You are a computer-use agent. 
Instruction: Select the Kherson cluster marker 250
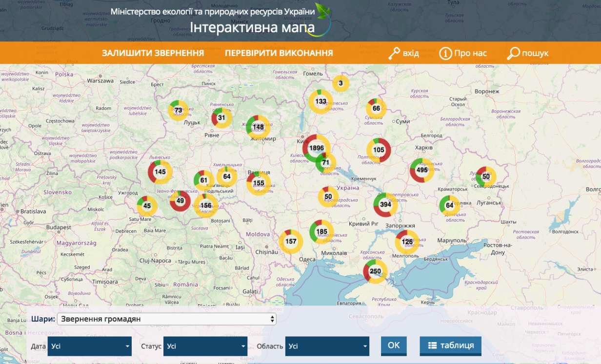click(375, 271)
